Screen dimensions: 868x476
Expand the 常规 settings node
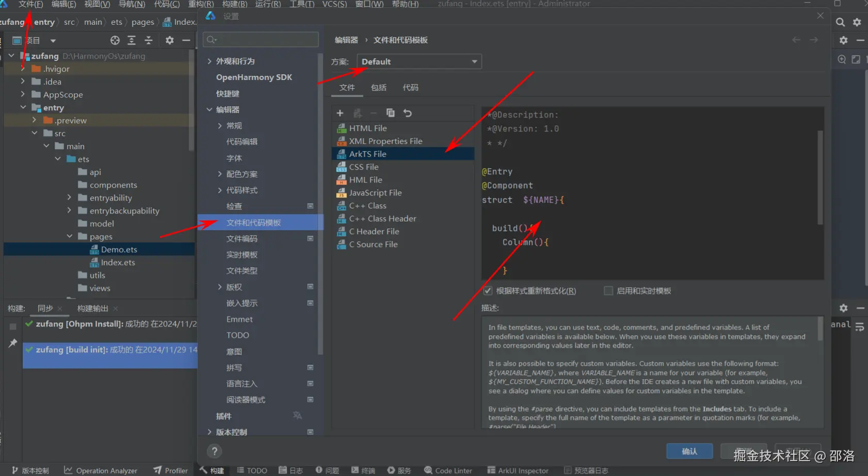click(x=220, y=125)
